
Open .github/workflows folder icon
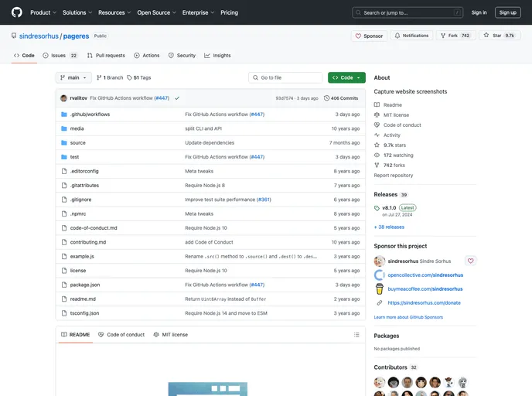click(x=63, y=114)
